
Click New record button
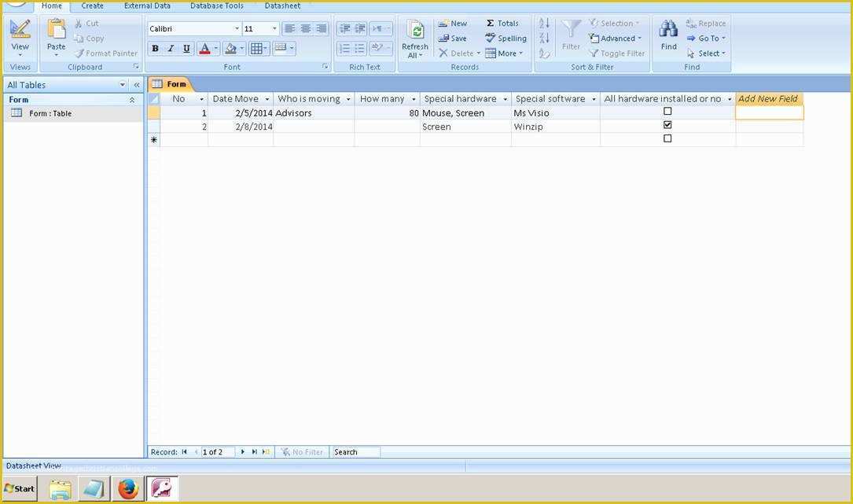pos(453,24)
